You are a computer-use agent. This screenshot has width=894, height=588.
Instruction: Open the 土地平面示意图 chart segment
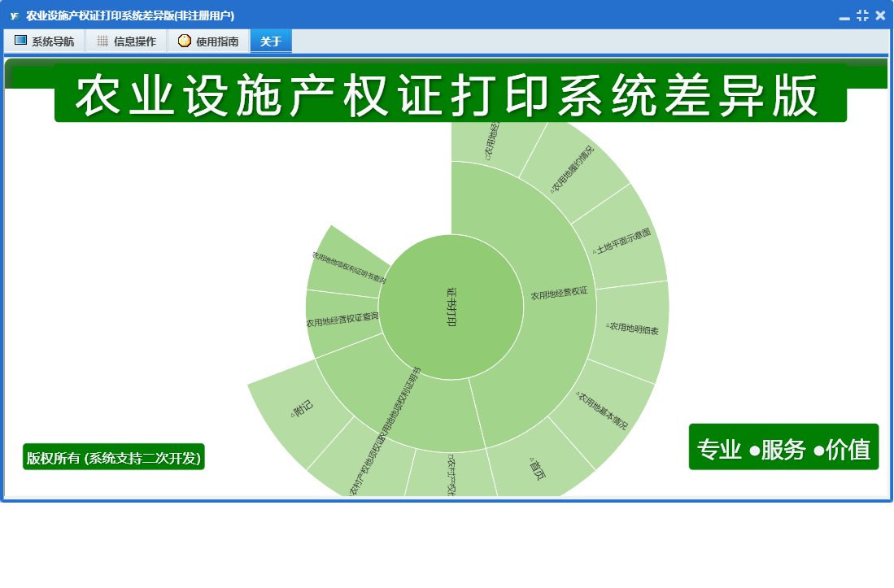click(621, 241)
